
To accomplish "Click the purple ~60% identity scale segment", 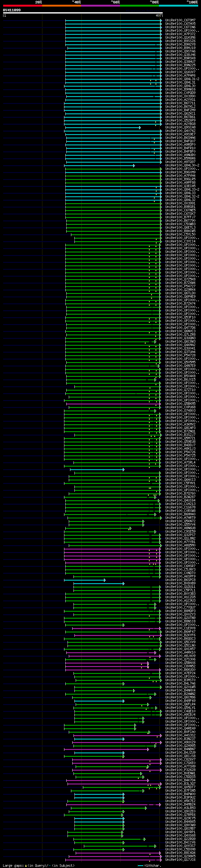I will 100,6.
